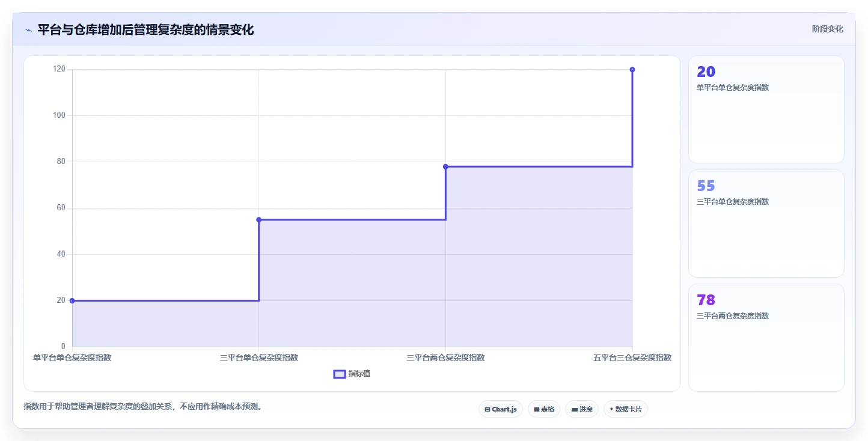Click the 阶段变化 label in header
The image size is (868, 441).
click(x=827, y=29)
